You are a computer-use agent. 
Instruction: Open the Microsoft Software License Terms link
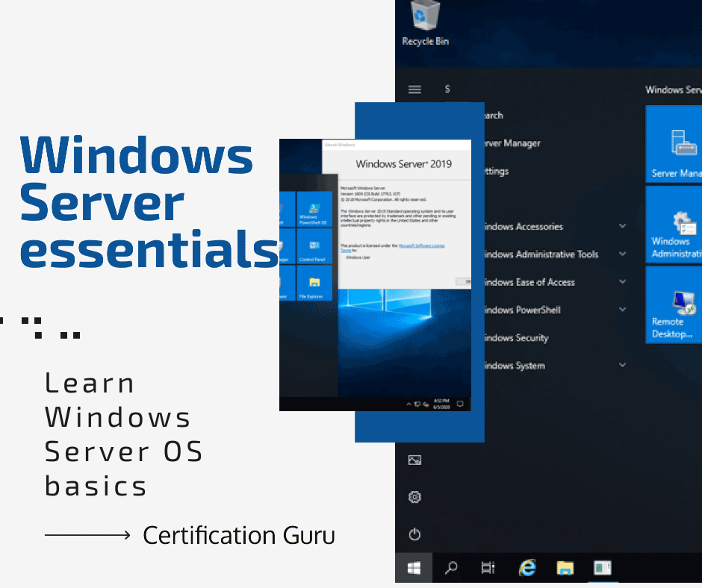tap(421, 245)
